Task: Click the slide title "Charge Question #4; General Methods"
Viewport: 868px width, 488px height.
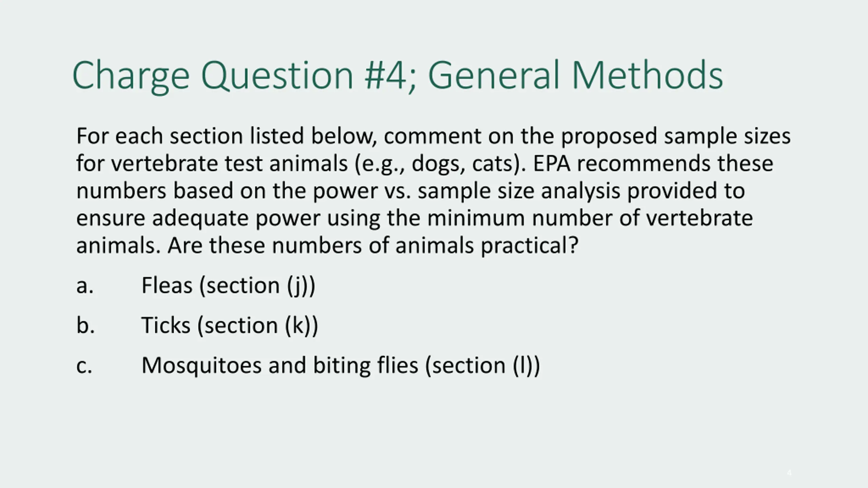Action: 397,76
